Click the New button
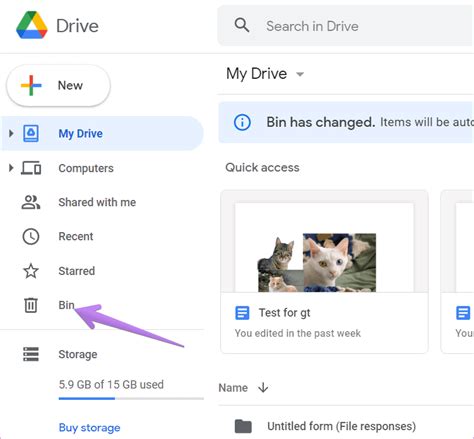The width and height of the screenshot is (474, 439). tap(58, 85)
